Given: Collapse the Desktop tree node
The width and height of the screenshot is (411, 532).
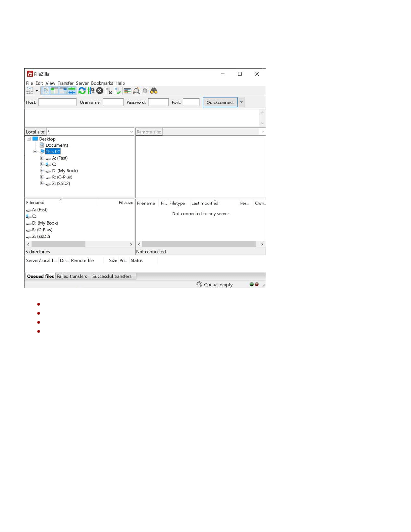Looking at the screenshot, I should 29,139.
